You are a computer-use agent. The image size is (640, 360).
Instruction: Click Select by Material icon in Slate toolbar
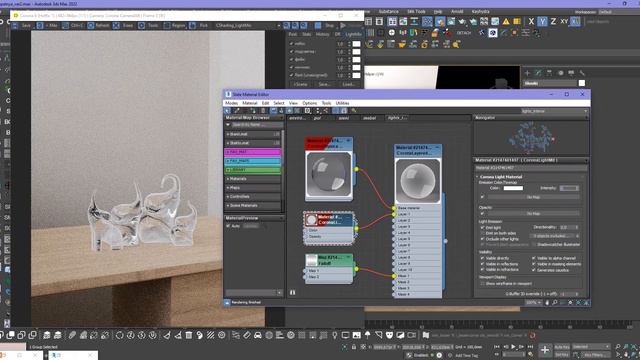[x=353, y=111]
